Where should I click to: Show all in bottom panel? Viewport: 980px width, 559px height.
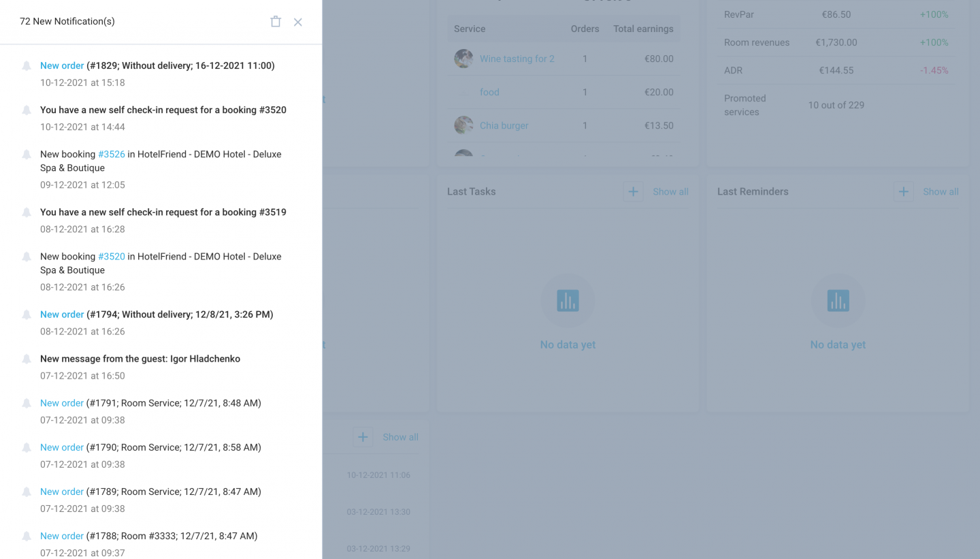(x=400, y=437)
